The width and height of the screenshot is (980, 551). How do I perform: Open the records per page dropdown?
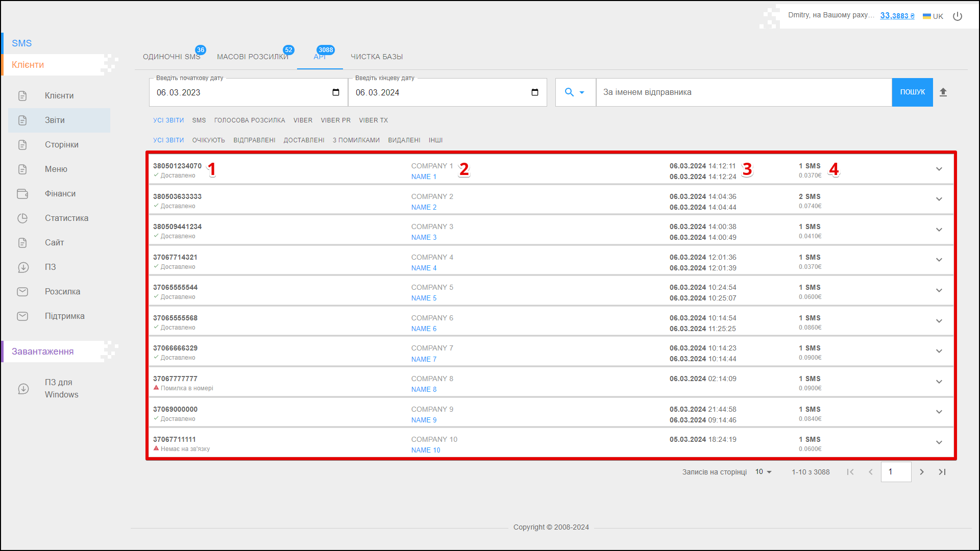point(764,472)
